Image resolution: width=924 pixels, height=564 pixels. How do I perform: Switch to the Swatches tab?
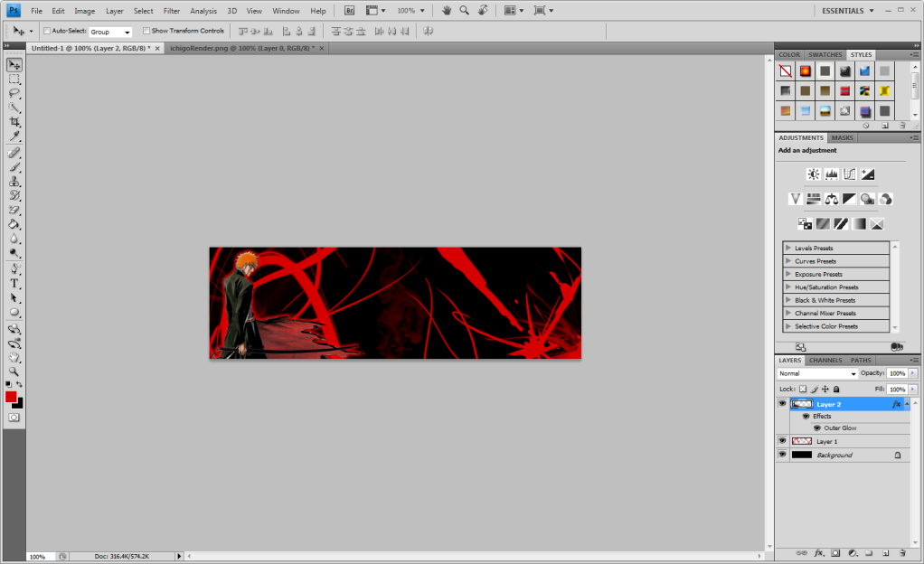[x=825, y=54]
